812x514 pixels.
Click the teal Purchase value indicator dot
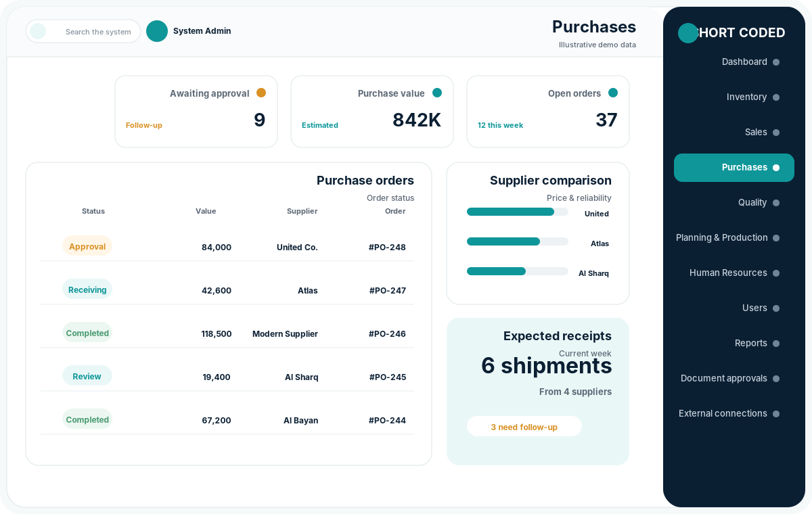pyautogui.click(x=437, y=93)
